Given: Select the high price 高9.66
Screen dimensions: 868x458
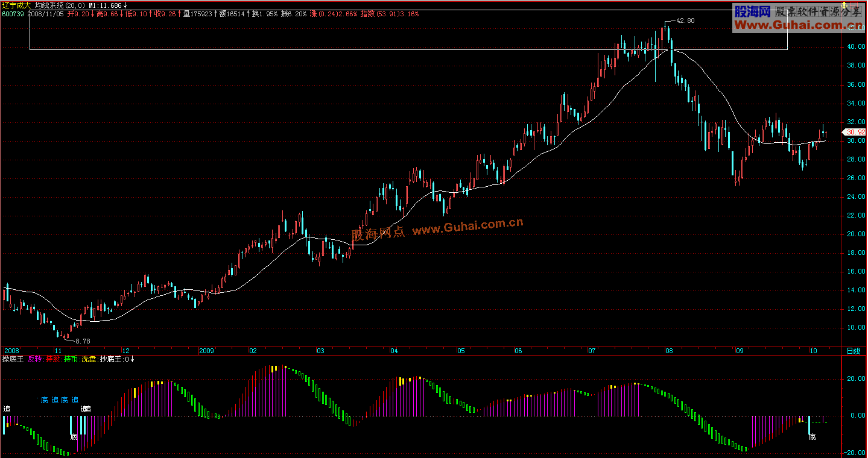Looking at the screenshot, I should [108, 13].
